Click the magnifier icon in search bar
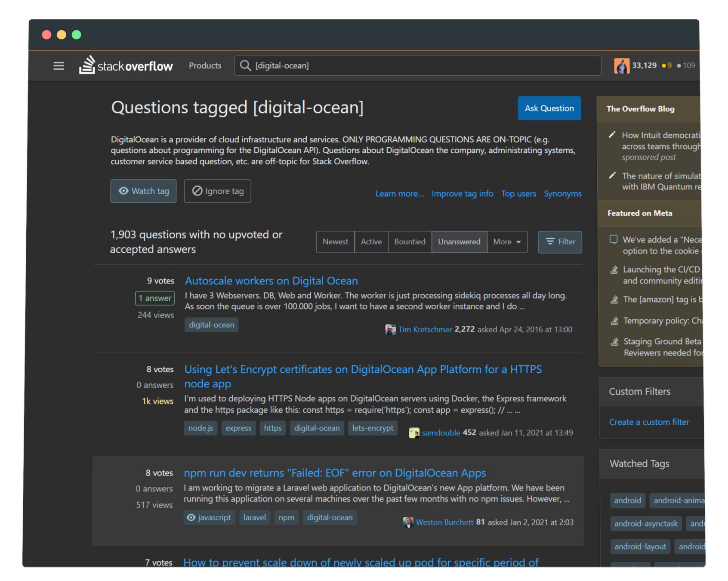This screenshot has height=581, width=728. click(245, 66)
